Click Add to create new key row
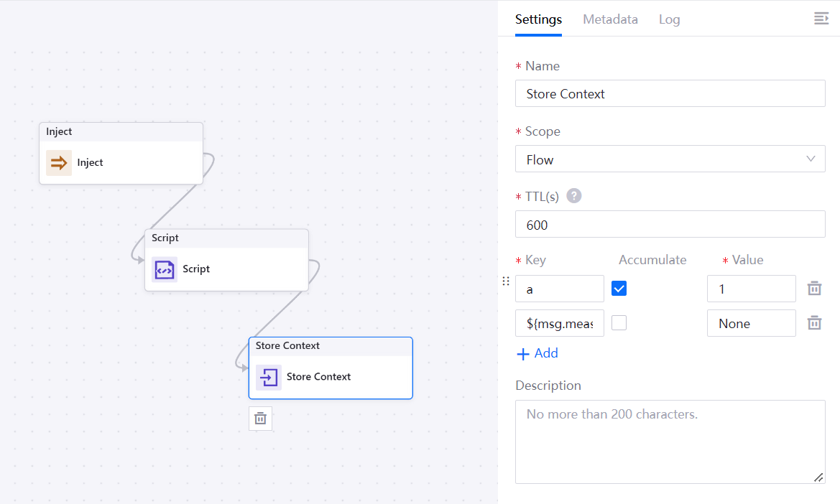This screenshot has width=840, height=504. click(537, 353)
